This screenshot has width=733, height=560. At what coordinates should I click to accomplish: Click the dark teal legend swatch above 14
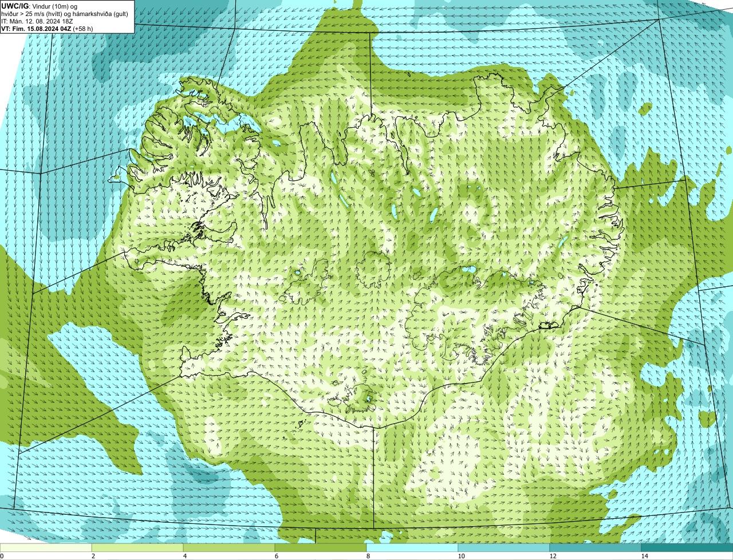(687, 547)
